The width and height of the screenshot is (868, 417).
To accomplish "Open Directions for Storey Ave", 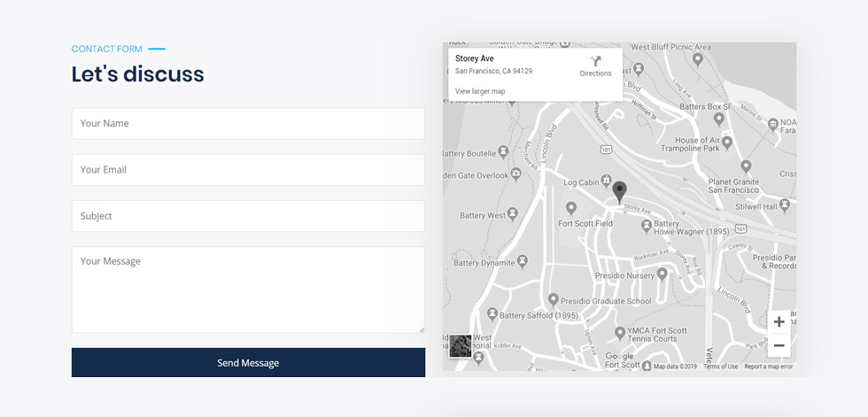I will pos(595,66).
